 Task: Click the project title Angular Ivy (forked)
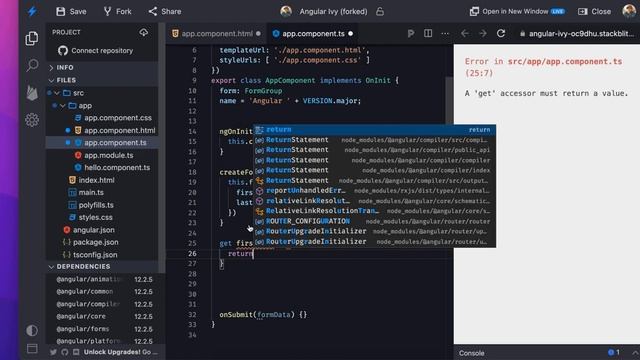333,11
